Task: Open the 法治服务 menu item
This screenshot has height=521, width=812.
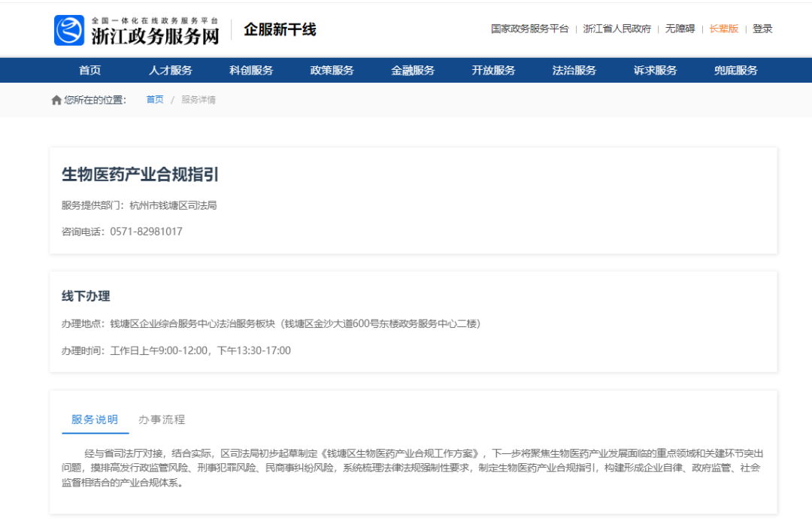Action: pos(574,71)
